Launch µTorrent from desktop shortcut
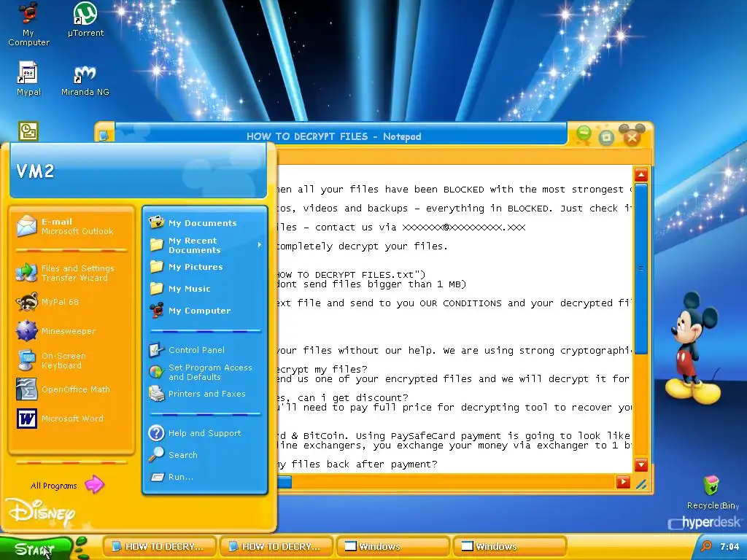Image resolution: width=747 pixels, height=560 pixels. tap(85, 20)
